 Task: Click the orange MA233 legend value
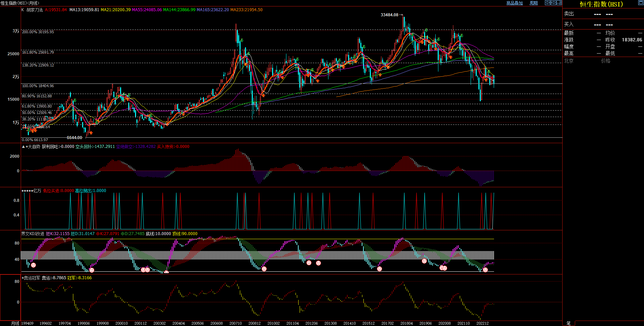(x=246, y=10)
